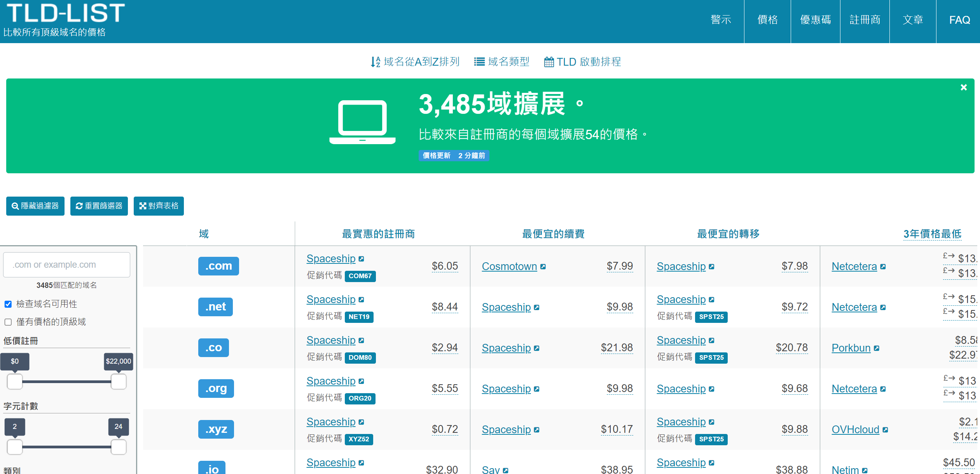The image size is (980, 474).
Task: Open the .co domain badge
Action: pos(213,348)
